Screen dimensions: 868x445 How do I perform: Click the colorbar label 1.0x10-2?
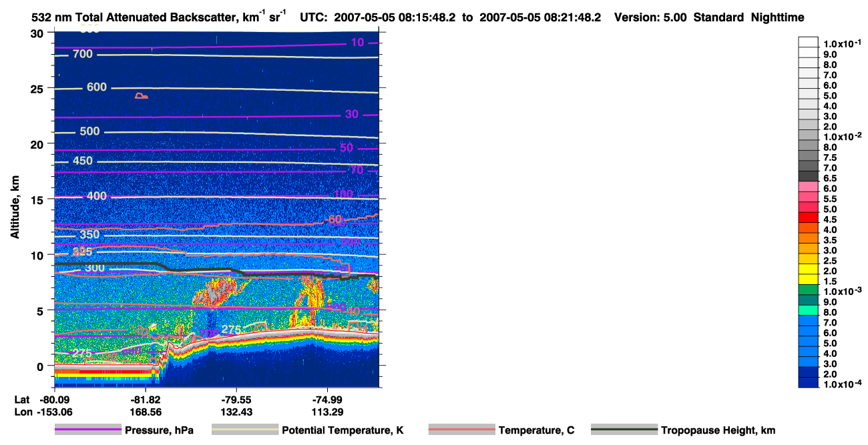pos(843,137)
